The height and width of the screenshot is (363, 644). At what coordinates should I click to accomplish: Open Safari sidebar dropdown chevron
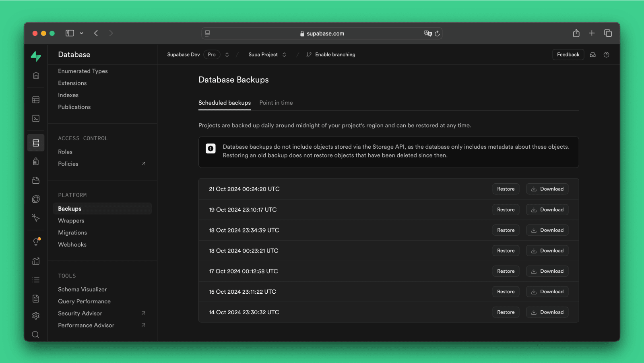point(81,33)
